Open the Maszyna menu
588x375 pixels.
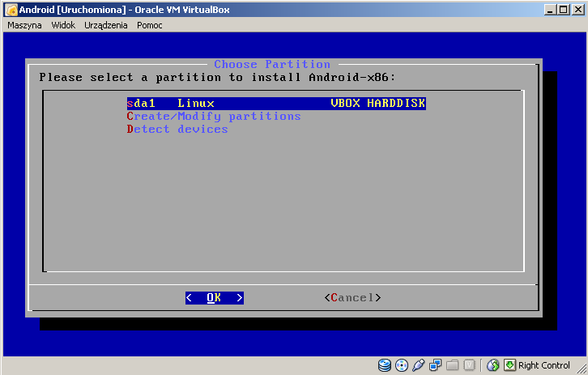[24, 25]
